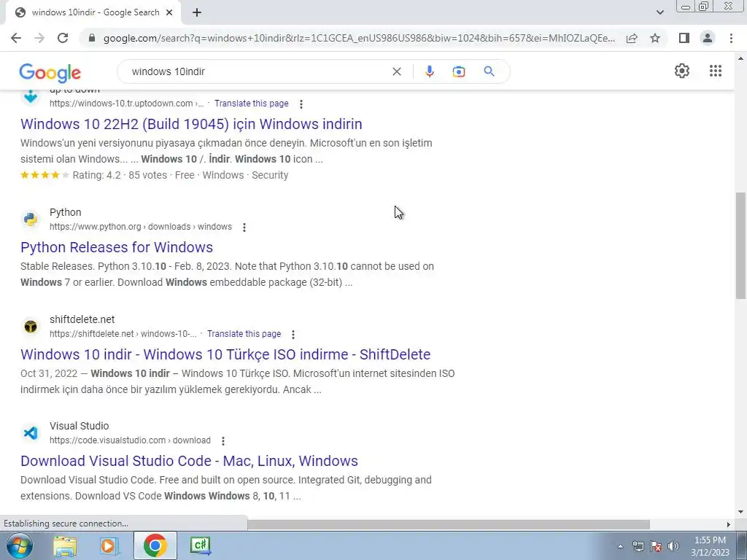This screenshot has height=560, width=747.
Task: Open the Google apps grid
Action: click(715, 71)
